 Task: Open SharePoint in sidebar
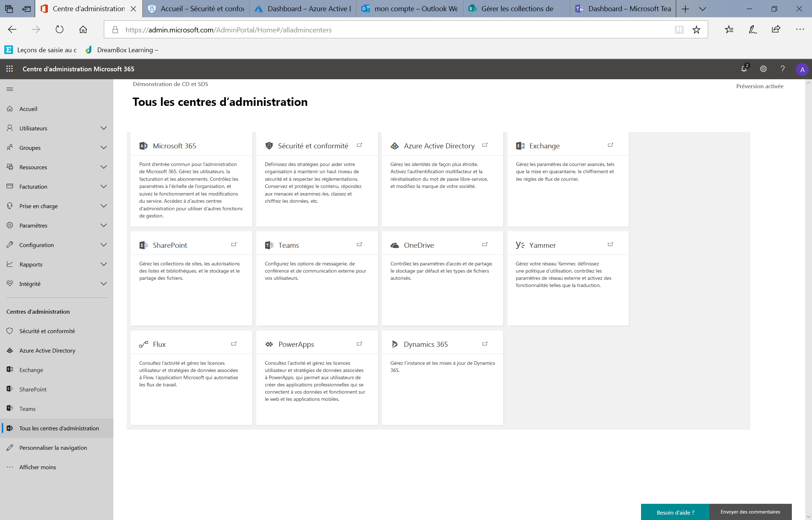pyautogui.click(x=57, y=389)
